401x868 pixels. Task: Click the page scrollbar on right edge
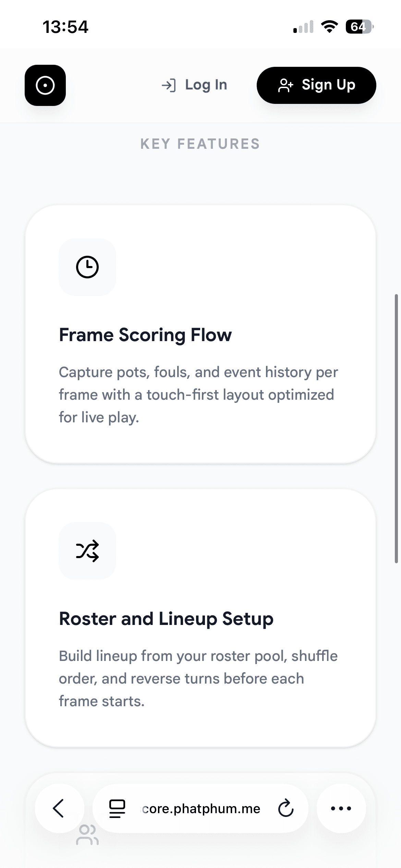click(x=396, y=429)
